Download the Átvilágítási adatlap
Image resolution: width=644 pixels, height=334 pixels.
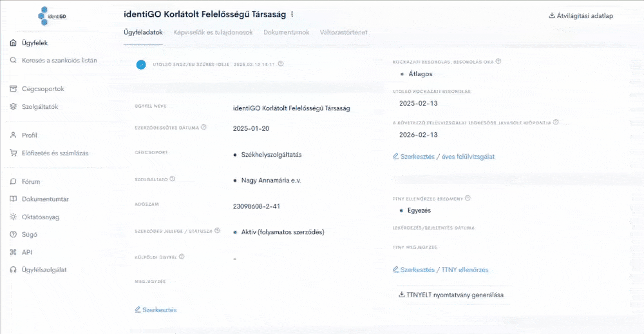click(x=581, y=16)
